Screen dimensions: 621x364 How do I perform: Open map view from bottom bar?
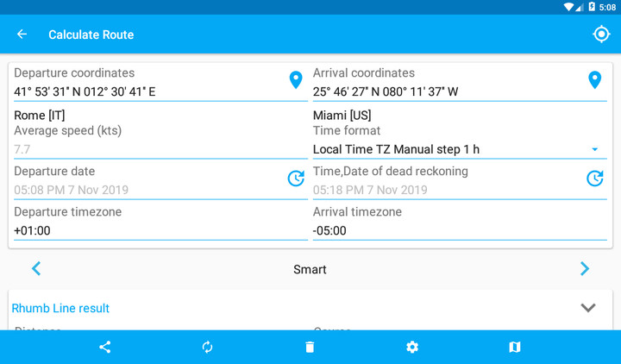coord(515,347)
